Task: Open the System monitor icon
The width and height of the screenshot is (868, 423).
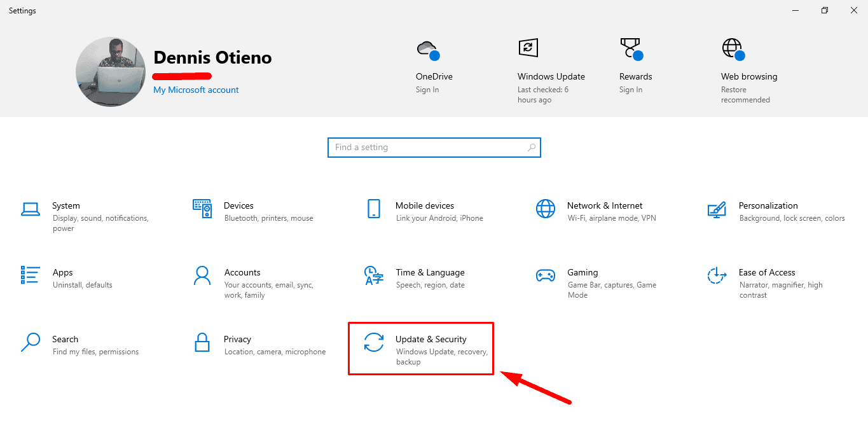Action: [x=31, y=209]
